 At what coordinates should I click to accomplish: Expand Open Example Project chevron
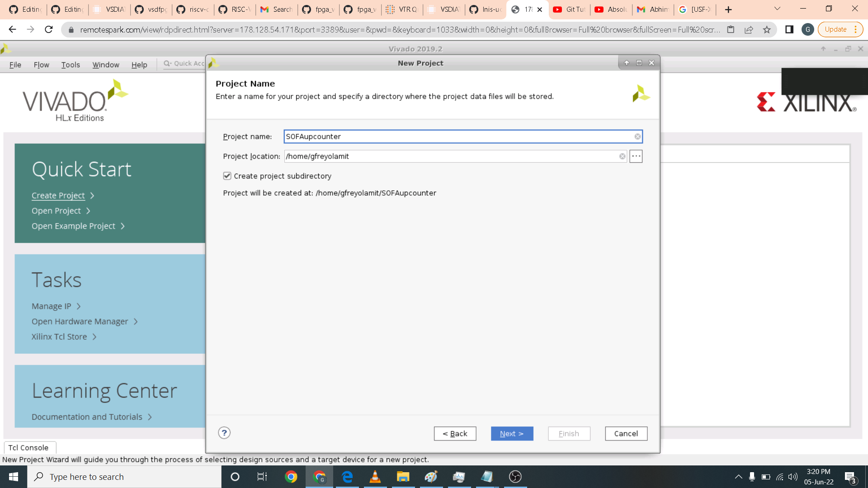[x=123, y=226]
